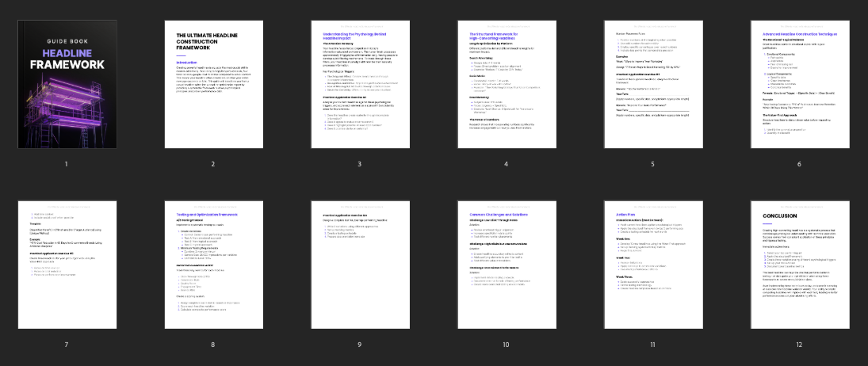Select the Action Plan page thumbnail
The width and height of the screenshot is (868, 366).
click(x=652, y=265)
